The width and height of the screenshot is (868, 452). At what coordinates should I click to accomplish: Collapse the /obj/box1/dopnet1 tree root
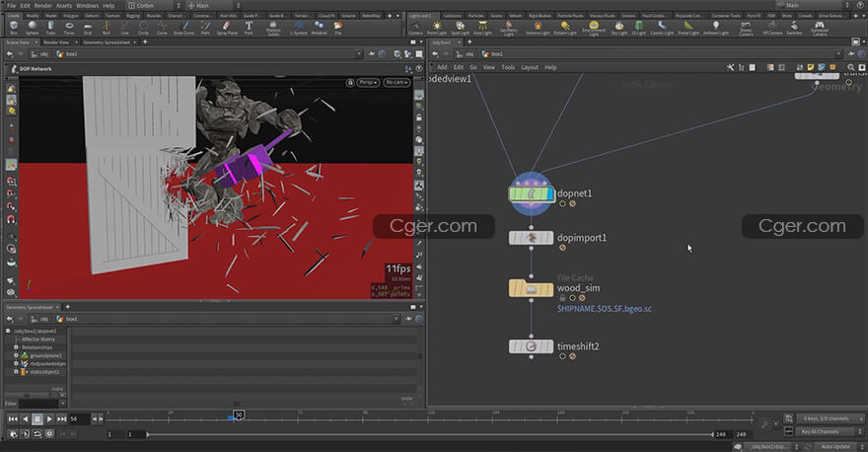(8, 331)
